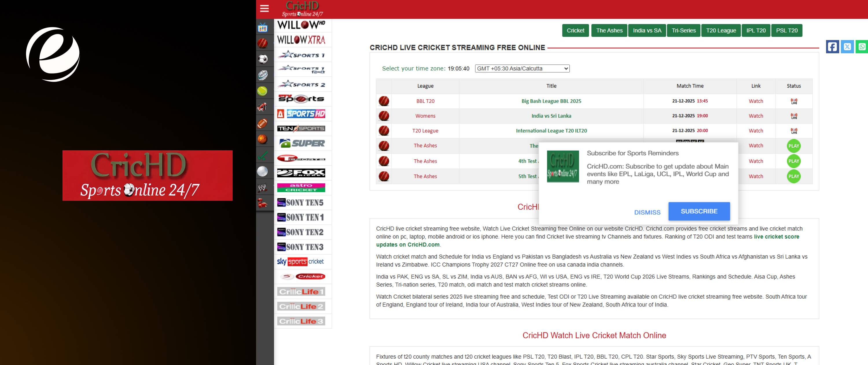Select the boxing gloves icon

[262, 203]
